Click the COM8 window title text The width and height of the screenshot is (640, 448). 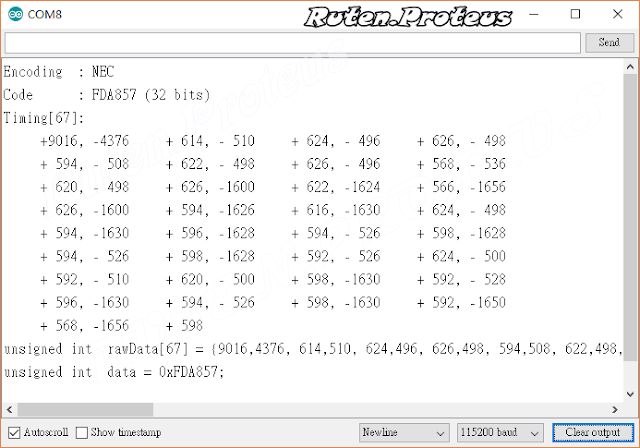pyautogui.click(x=44, y=14)
